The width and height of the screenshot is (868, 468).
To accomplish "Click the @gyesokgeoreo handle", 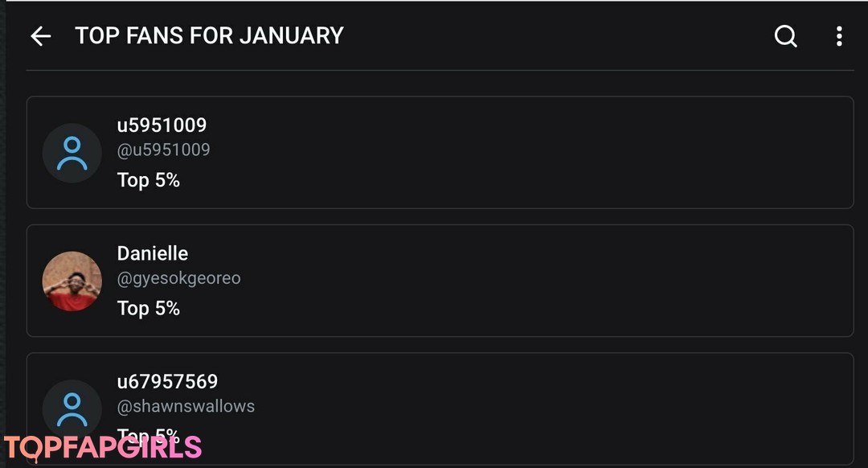I will (x=178, y=278).
